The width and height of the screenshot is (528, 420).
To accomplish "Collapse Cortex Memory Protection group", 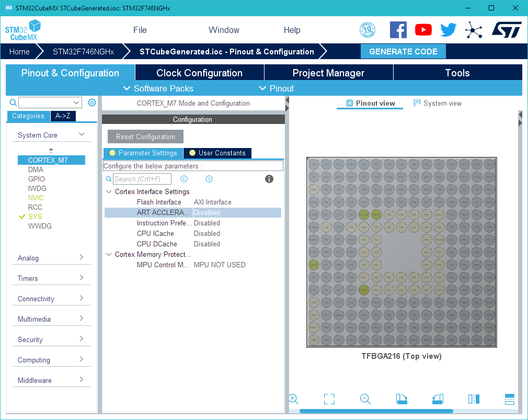I will [109, 254].
